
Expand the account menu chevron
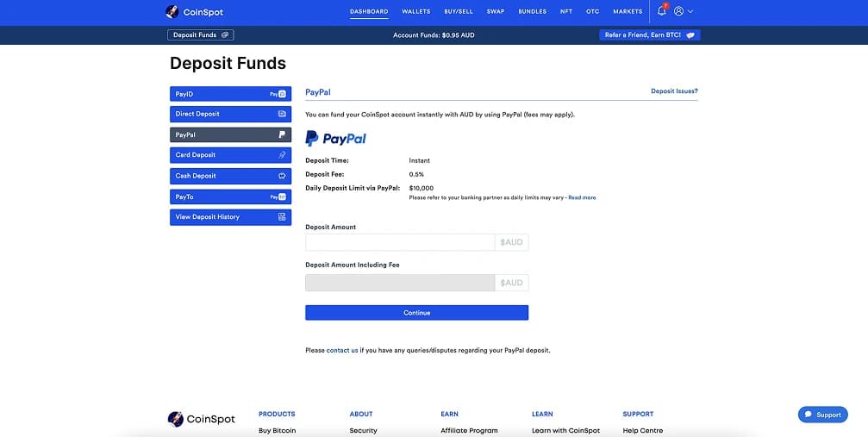click(690, 11)
